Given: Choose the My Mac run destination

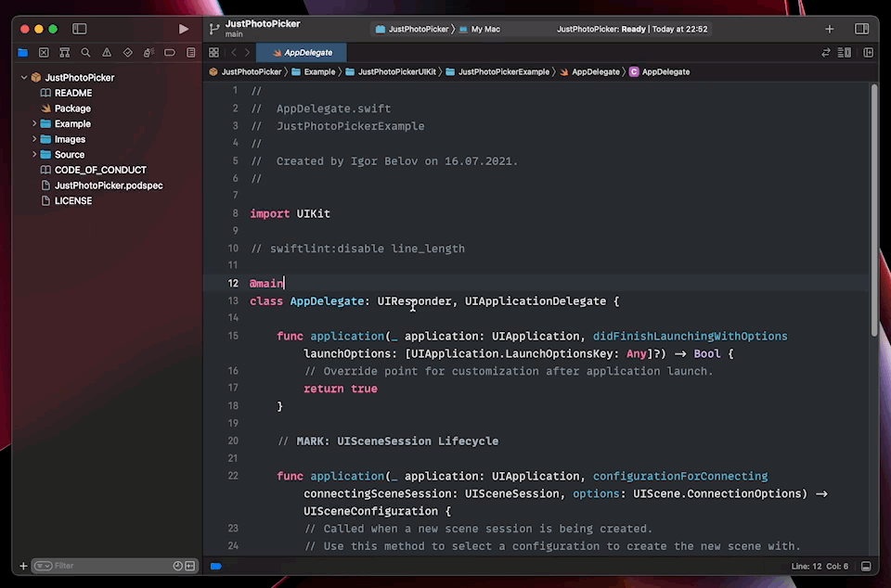Looking at the screenshot, I should point(480,29).
